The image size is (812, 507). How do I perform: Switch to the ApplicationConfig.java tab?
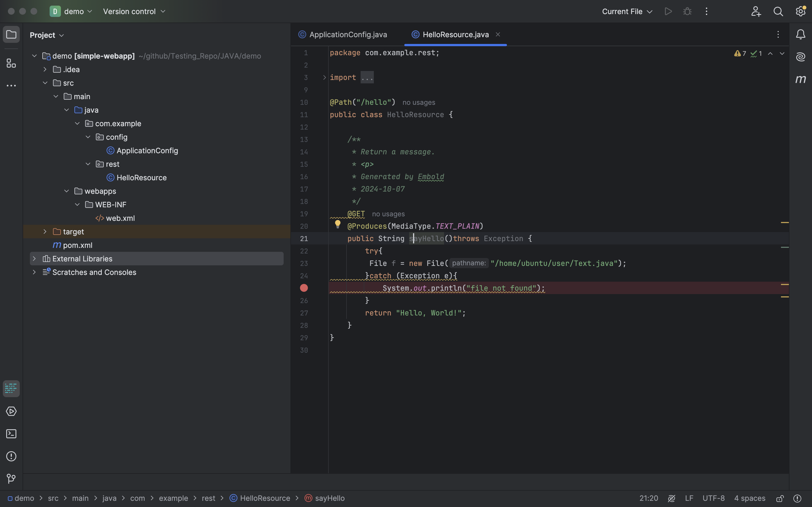click(x=348, y=35)
